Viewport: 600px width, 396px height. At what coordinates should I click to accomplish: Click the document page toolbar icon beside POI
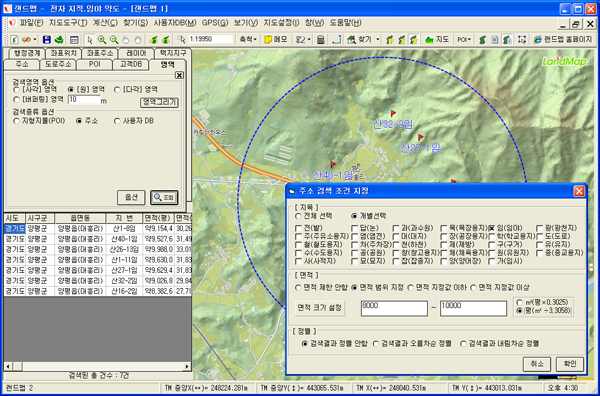coord(495,40)
